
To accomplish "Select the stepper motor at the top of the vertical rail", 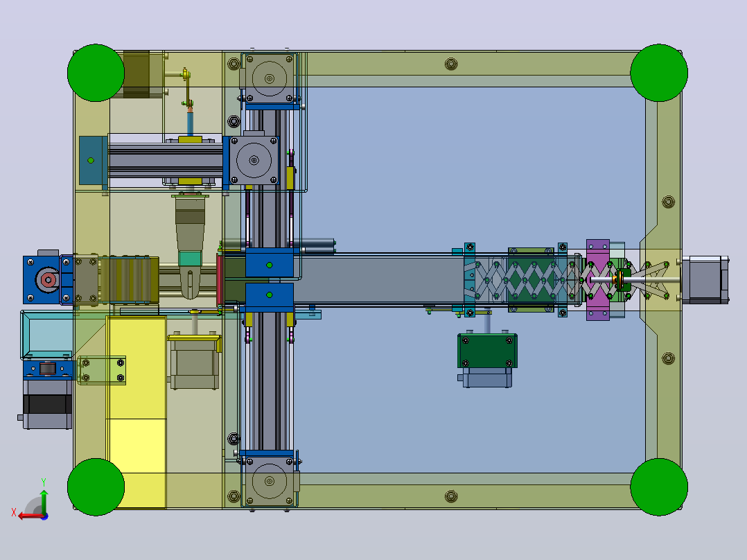I will coord(270,78).
